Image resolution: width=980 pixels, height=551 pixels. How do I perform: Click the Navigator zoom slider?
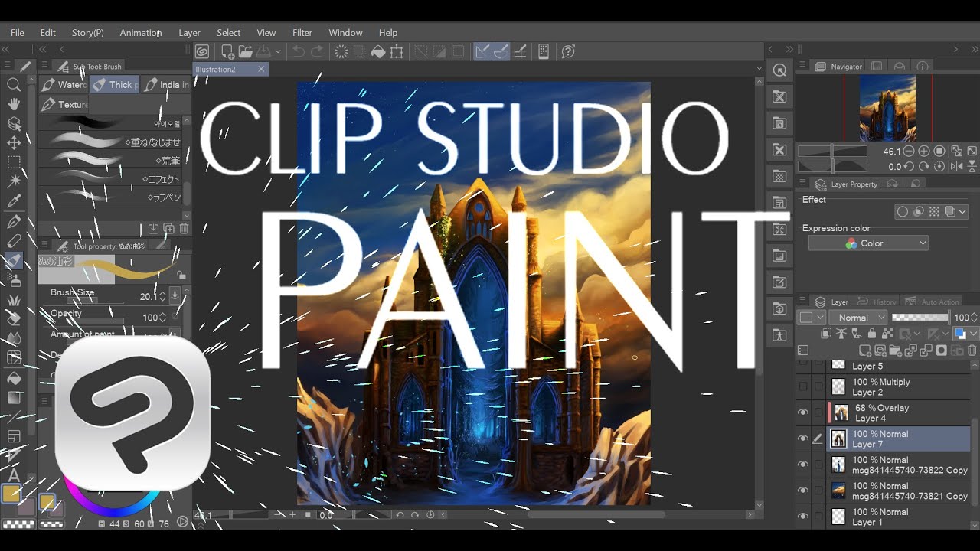pyautogui.click(x=832, y=152)
